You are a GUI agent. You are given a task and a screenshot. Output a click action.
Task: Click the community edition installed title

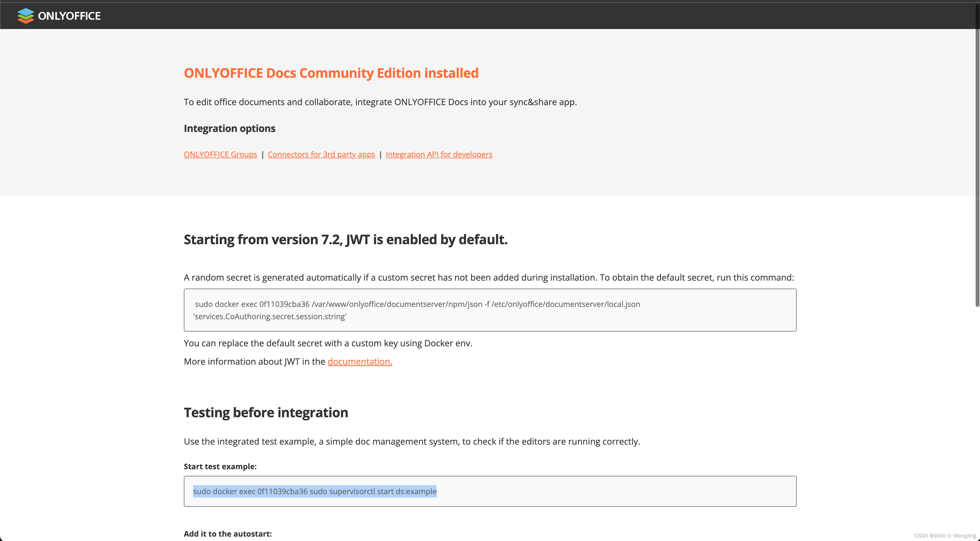pyautogui.click(x=331, y=73)
